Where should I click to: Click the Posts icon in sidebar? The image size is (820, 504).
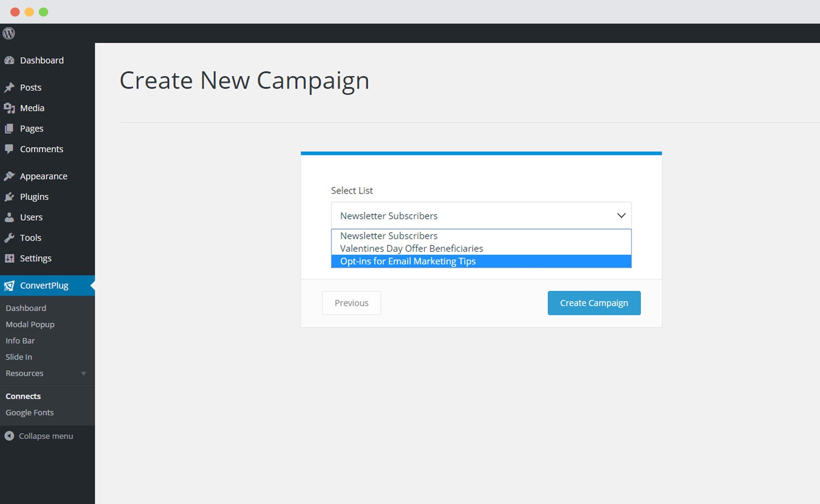point(9,87)
